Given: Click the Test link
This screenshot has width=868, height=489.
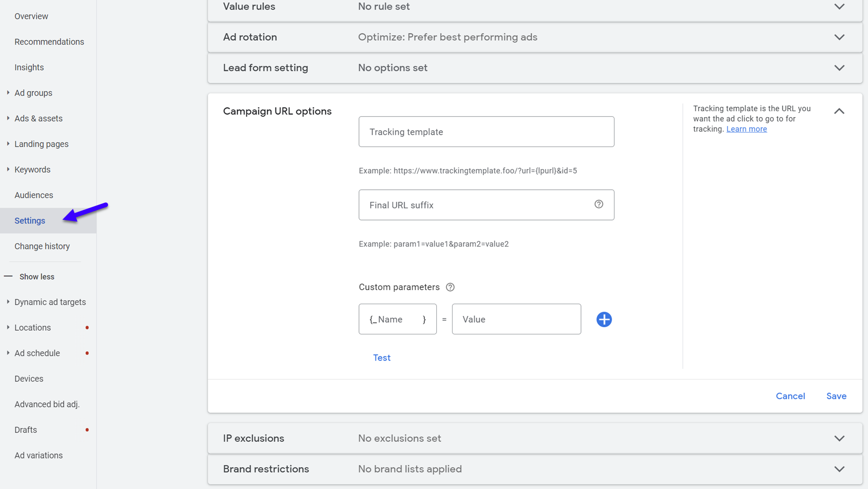Looking at the screenshot, I should click(382, 357).
